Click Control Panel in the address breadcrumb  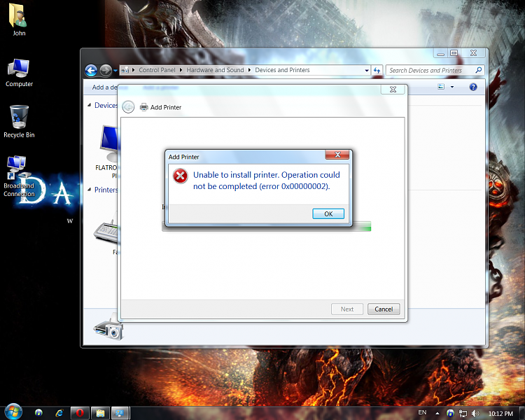(157, 70)
